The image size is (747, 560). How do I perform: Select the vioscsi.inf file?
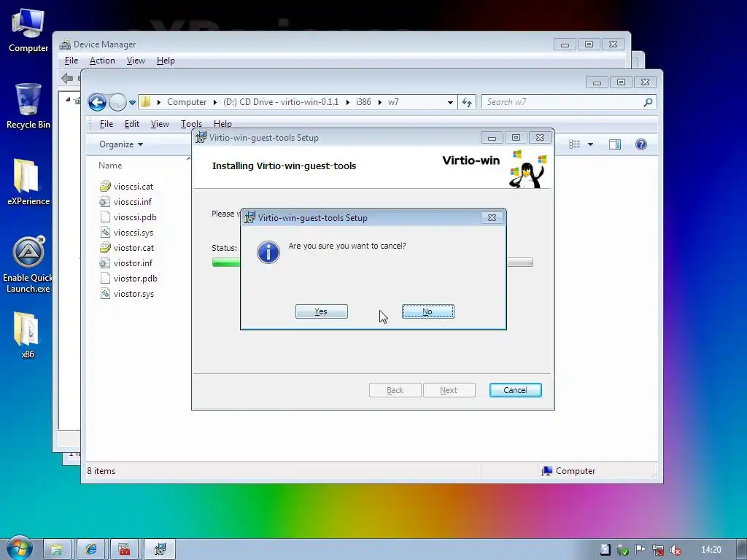[x=126, y=202]
